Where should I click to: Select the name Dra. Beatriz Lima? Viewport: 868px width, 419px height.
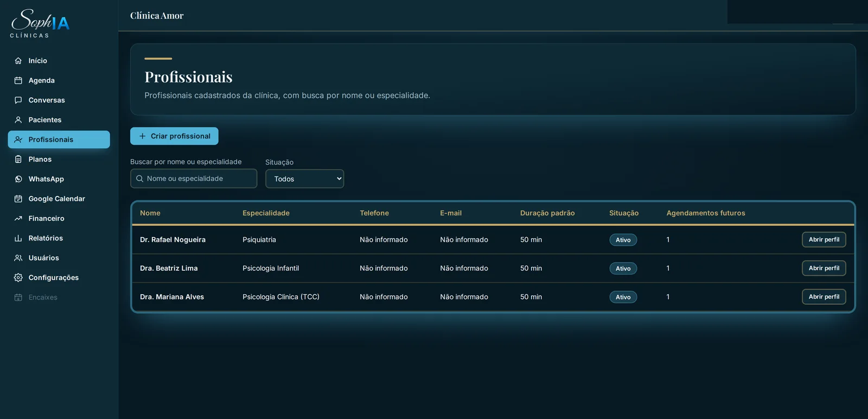[169, 268]
